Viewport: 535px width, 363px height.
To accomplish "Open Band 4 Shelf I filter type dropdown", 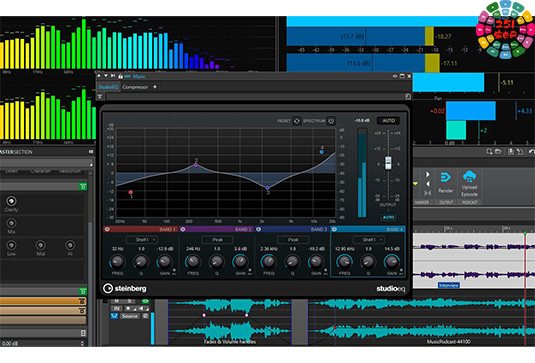I will [x=369, y=240].
